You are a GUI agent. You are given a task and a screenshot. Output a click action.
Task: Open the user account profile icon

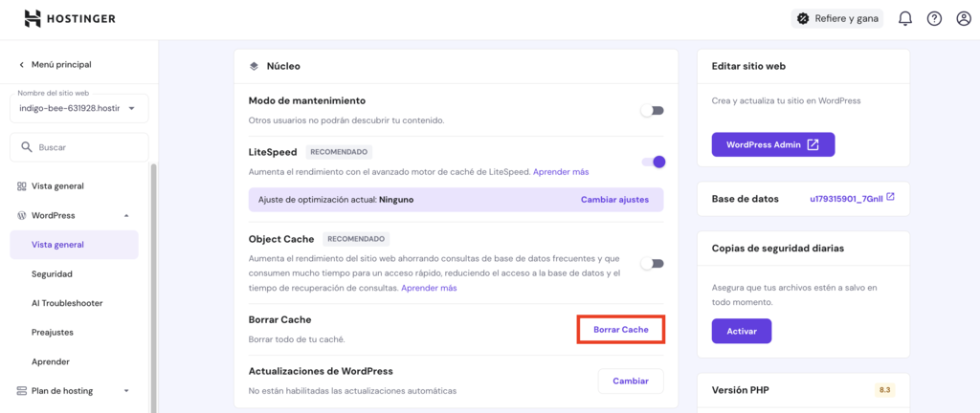[964, 18]
